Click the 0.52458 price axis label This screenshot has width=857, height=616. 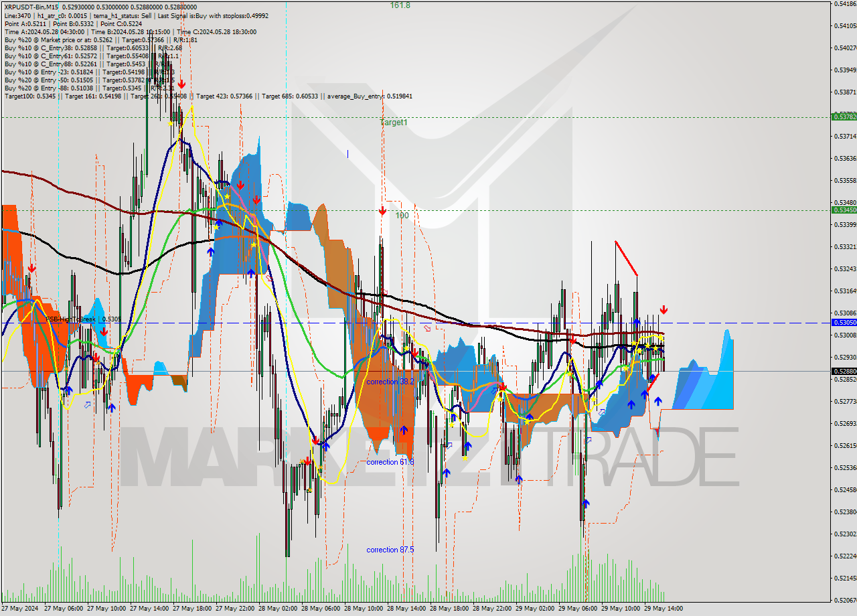point(846,489)
